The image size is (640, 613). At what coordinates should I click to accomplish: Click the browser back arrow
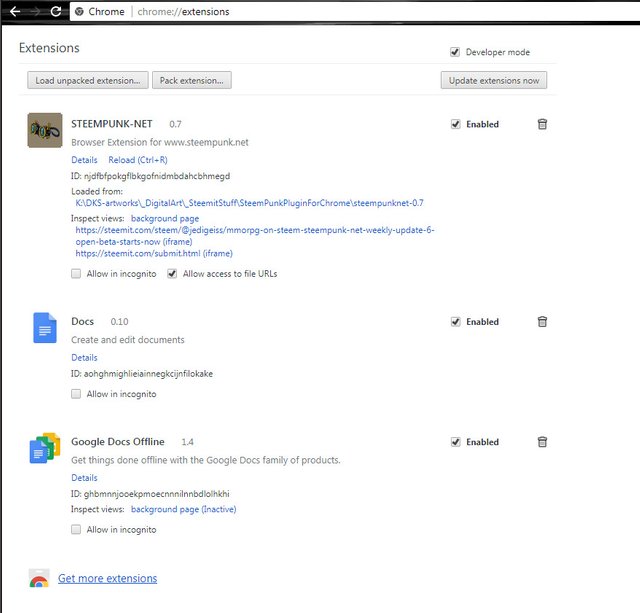point(15,11)
